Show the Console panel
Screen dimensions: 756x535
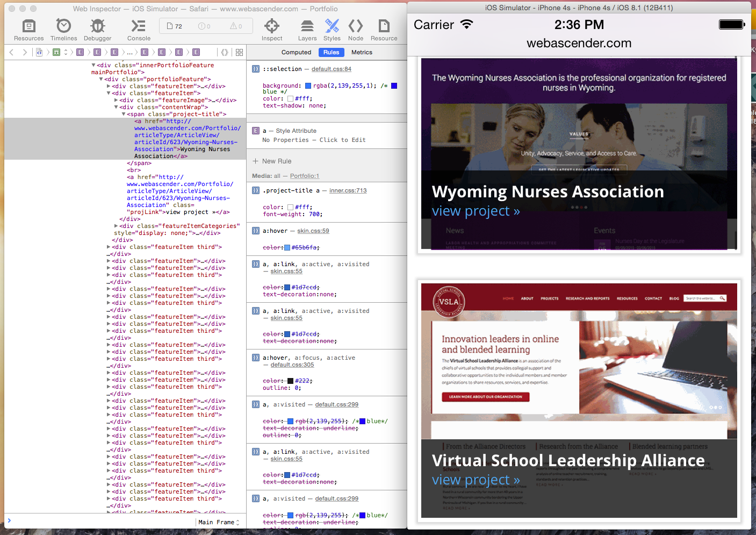[139, 30]
